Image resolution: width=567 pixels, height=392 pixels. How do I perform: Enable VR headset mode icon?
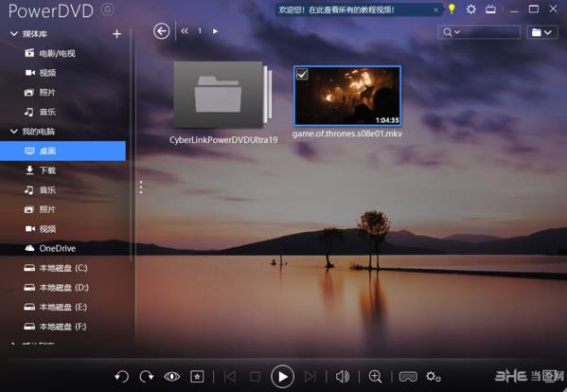408,377
